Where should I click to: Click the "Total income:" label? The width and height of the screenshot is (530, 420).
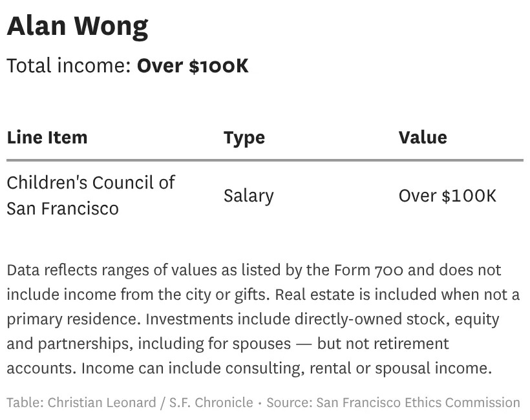coord(69,66)
